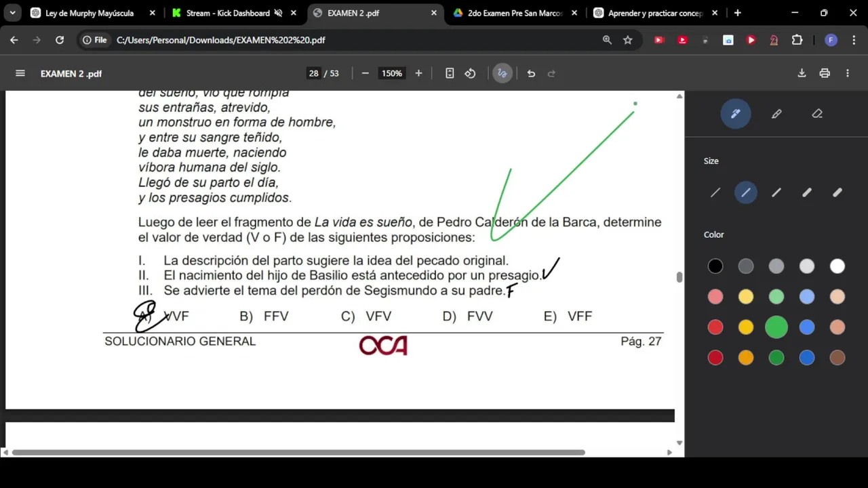Select the eraser tool

(817, 114)
